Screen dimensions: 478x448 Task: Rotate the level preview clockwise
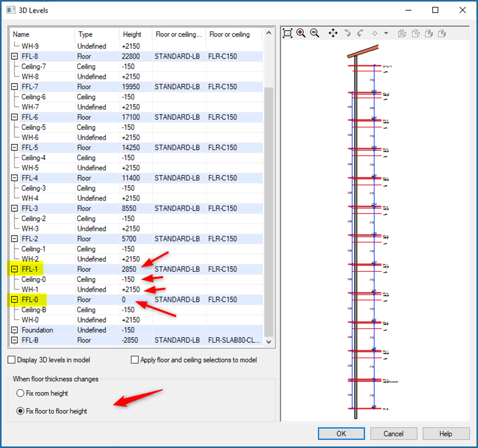360,33
